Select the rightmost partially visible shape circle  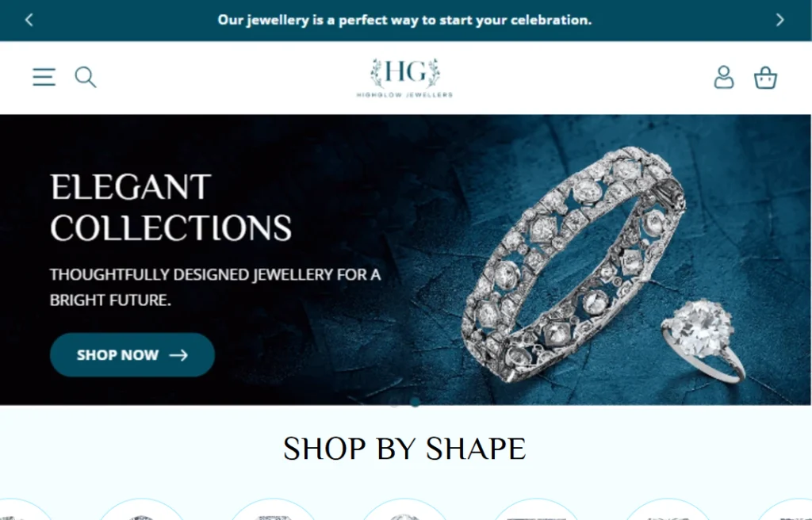click(786, 509)
